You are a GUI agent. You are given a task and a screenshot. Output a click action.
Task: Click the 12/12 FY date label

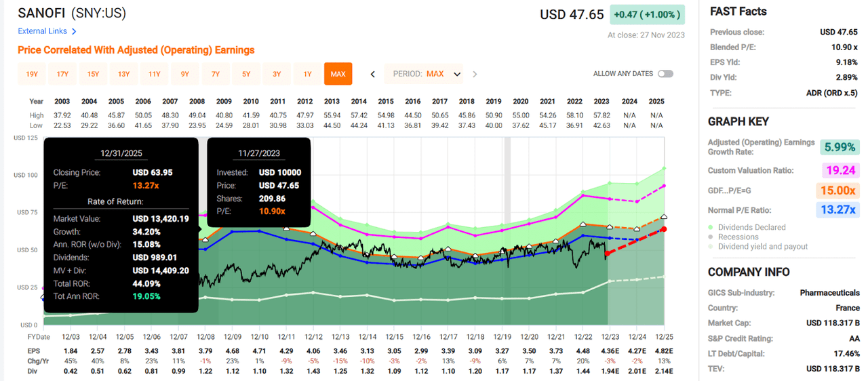coord(313,337)
